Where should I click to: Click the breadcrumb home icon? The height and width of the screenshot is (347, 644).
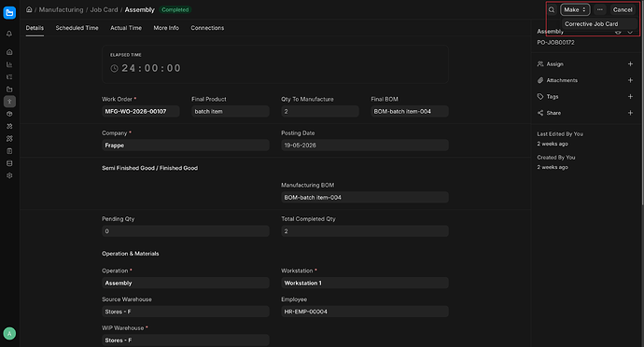tap(29, 9)
